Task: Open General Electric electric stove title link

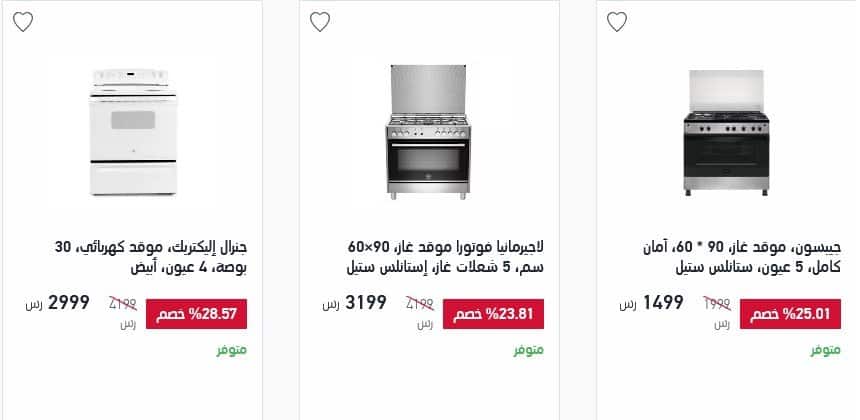Action: click(x=150, y=258)
